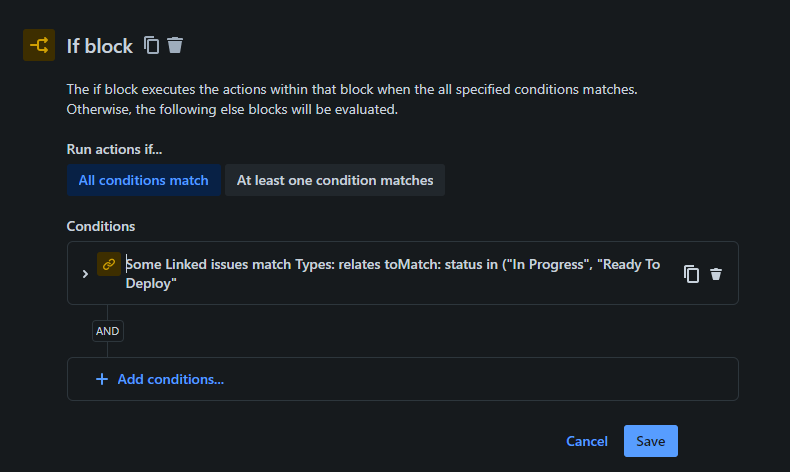Click the "Conditions" section label
Viewport: 790px width, 472px height.
[101, 227]
